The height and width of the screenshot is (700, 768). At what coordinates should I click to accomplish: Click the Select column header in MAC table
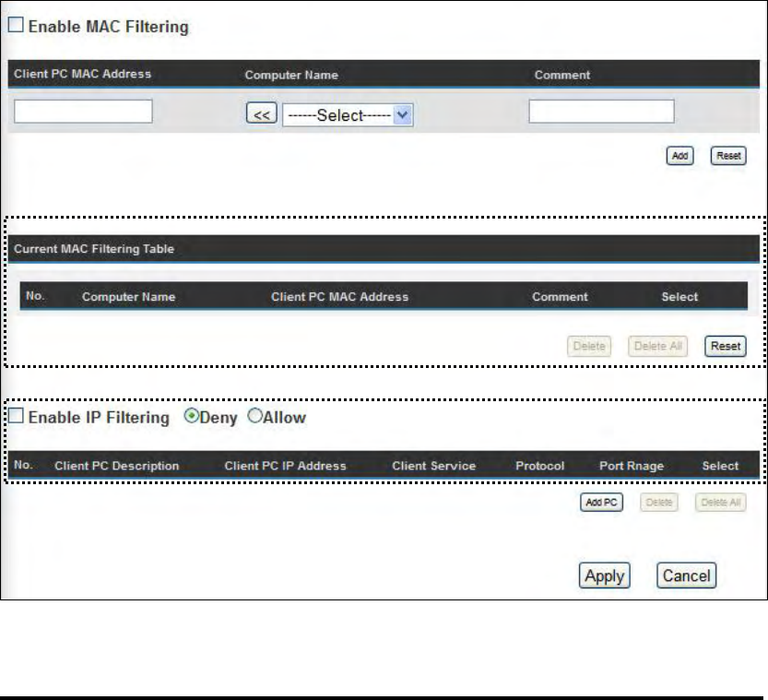679,297
